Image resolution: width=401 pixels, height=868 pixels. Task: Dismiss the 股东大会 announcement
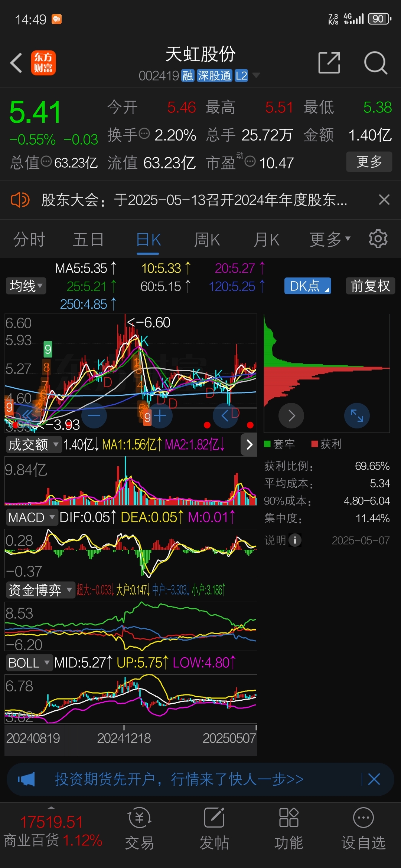click(x=384, y=200)
